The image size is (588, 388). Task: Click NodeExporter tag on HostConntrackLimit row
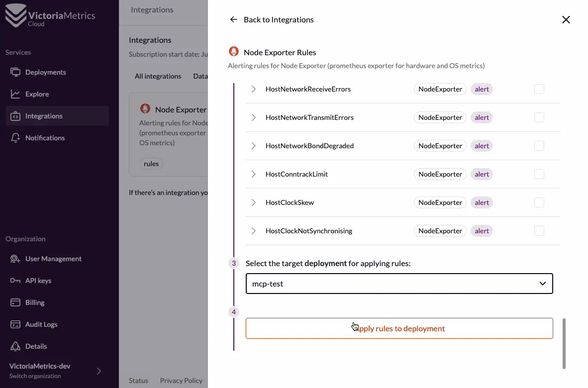click(x=440, y=174)
